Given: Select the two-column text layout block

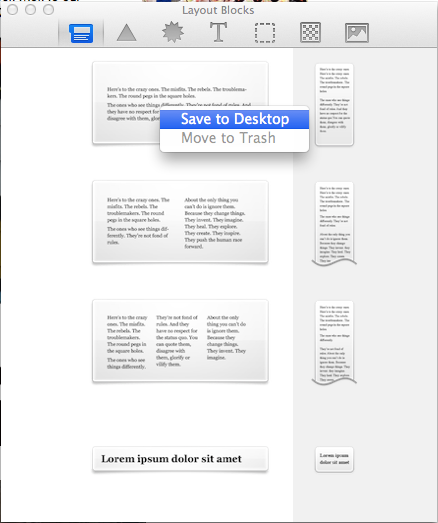Looking at the screenshot, I should pos(180,222).
